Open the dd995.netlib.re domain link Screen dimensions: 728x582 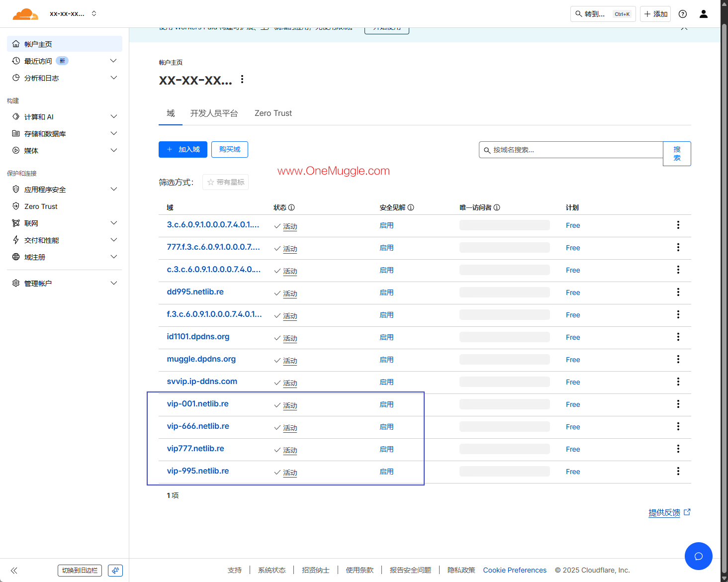tap(195, 292)
